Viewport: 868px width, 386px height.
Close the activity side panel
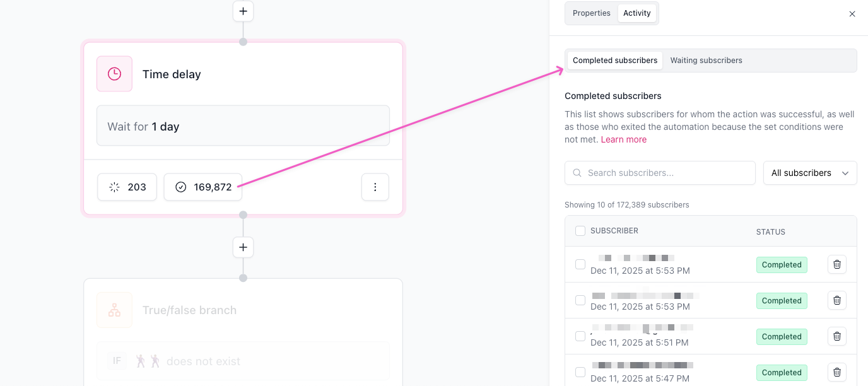pos(852,14)
